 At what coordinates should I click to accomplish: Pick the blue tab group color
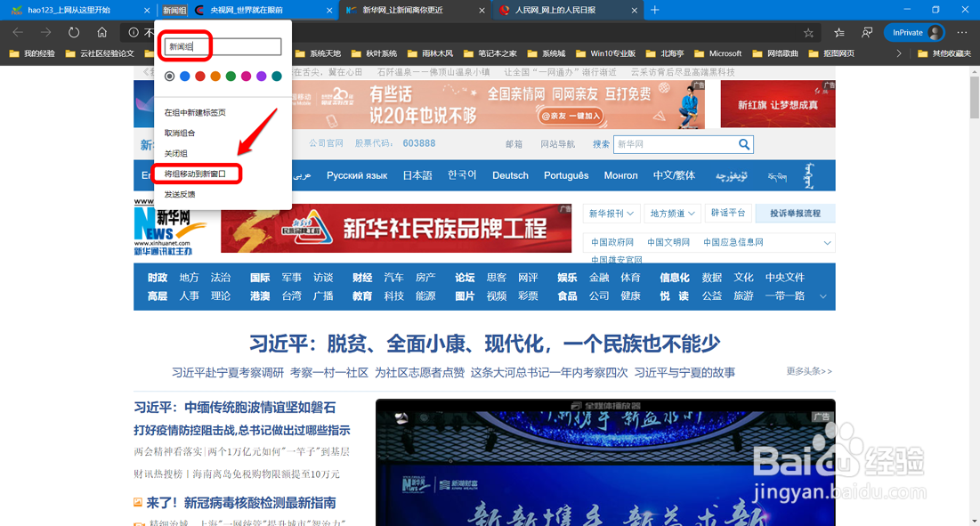click(x=185, y=77)
